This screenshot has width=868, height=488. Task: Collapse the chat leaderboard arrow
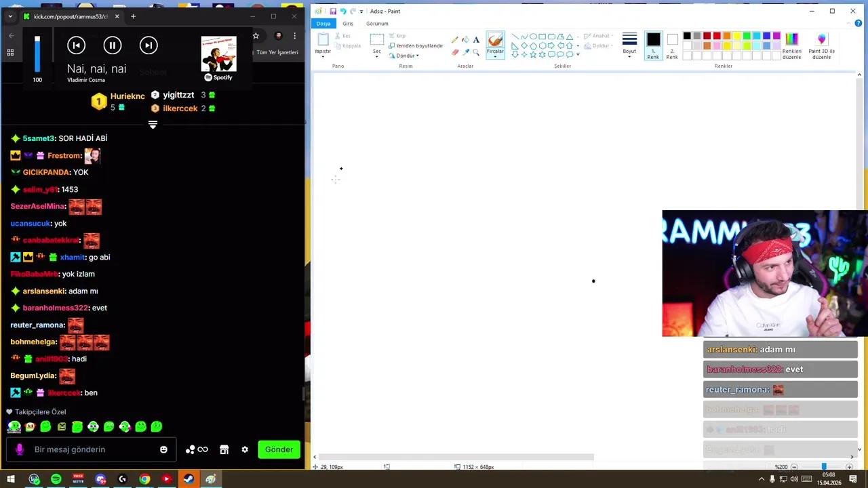[x=153, y=125]
